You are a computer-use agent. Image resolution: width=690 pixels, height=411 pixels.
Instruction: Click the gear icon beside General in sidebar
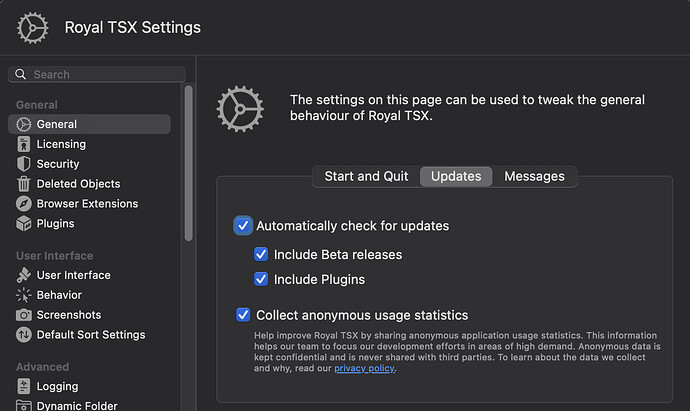25,125
